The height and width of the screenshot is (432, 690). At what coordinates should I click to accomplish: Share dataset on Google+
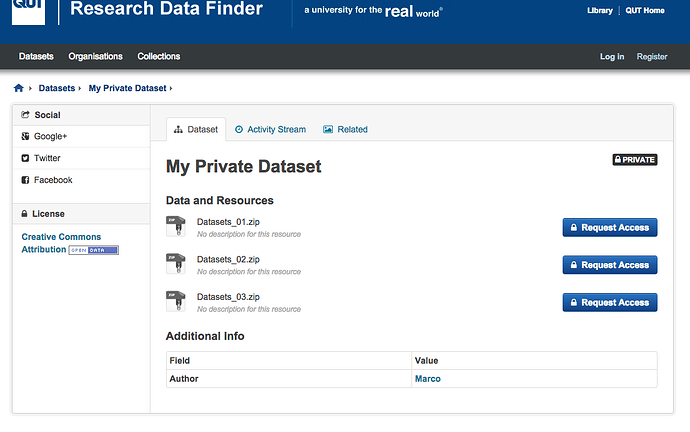click(x=49, y=136)
